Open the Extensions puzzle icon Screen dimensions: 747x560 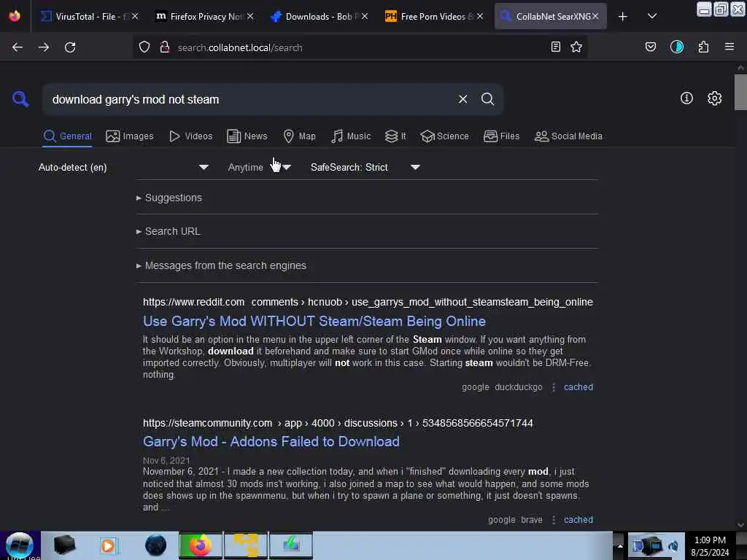point(703,47)
